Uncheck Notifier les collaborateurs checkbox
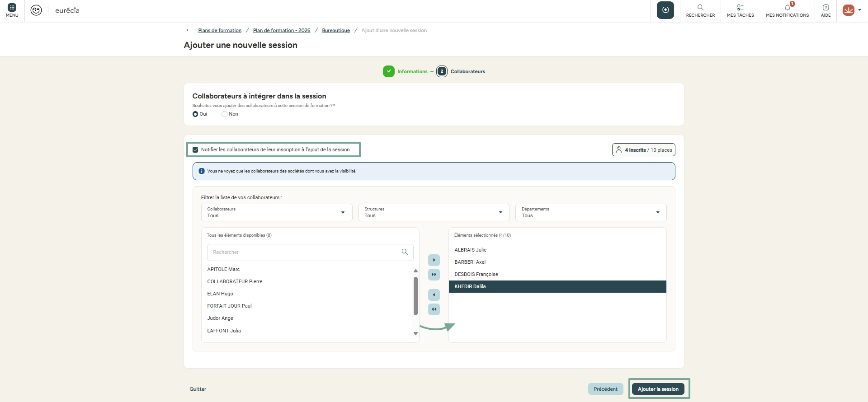This screenshot has width=868, height=402. point(195,150)
